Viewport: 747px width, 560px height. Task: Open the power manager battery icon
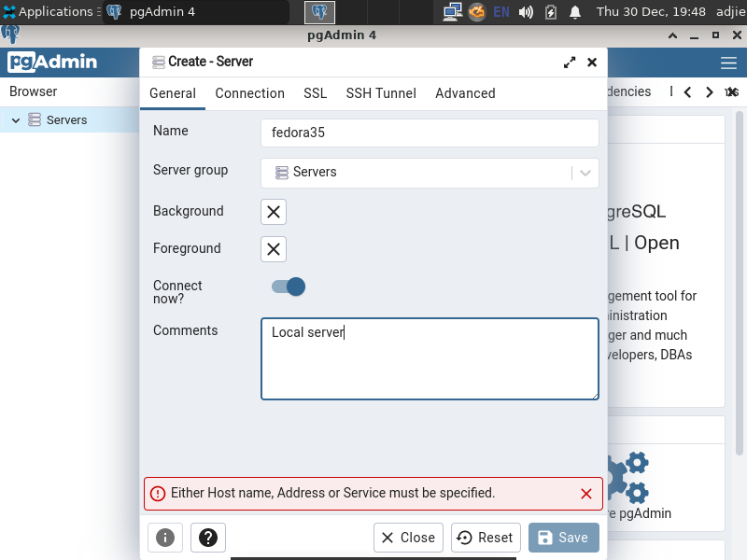551,12
